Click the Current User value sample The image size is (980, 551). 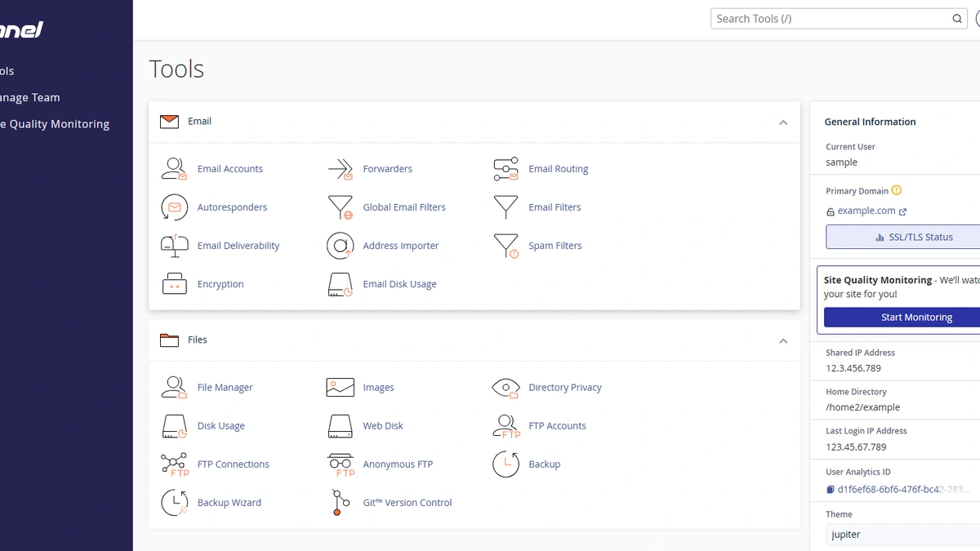(842, 162)
